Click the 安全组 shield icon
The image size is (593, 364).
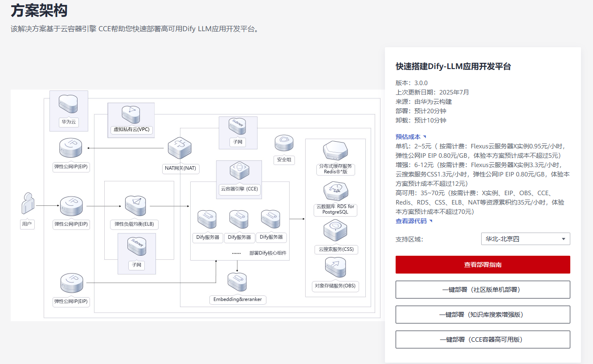(284, 144)
